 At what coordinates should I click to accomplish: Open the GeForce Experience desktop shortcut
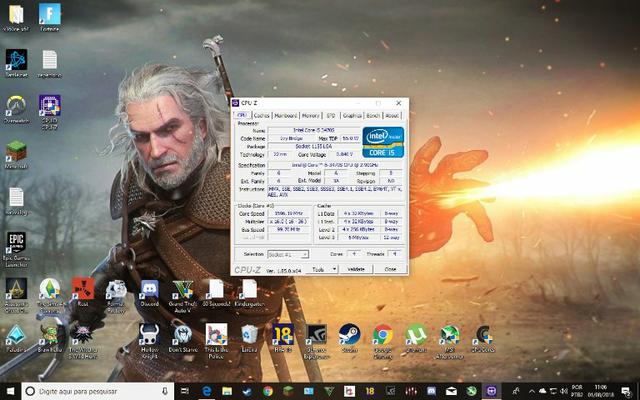click(316, 341)
